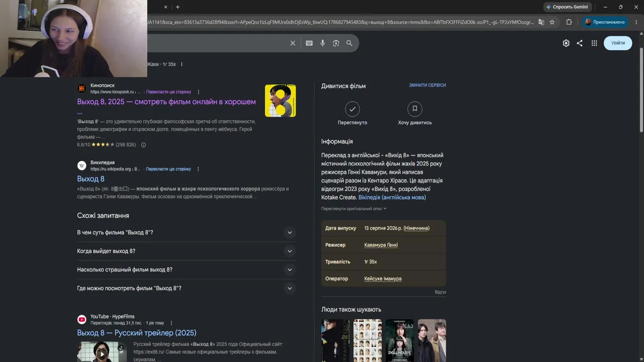This screenshot has height=362, width=644.
Task: Click the "Німеччина" release country link
Action: (417, 228)
